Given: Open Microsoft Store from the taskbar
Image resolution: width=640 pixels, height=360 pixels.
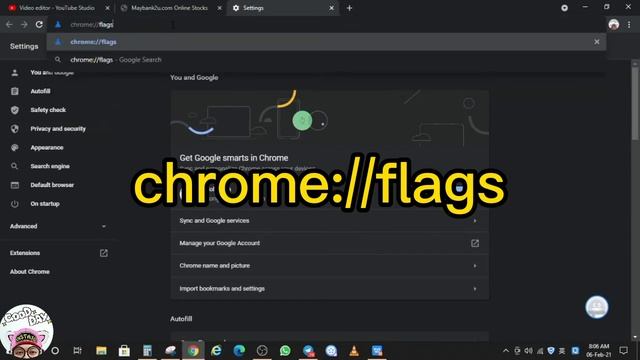Looking at the screenshot, I should click(x=124, y=351).
